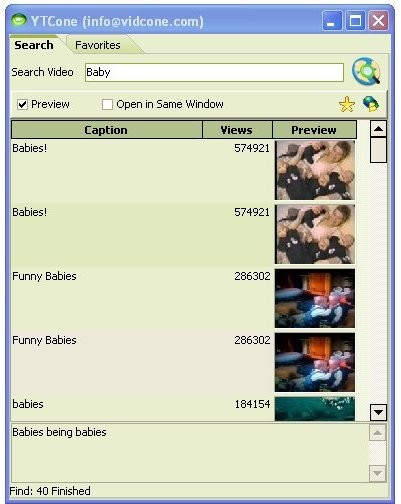The width and height of the screenshot is (401, 504).
Task: Open first Babies! preview thumbnail
Action: (315, 170)
